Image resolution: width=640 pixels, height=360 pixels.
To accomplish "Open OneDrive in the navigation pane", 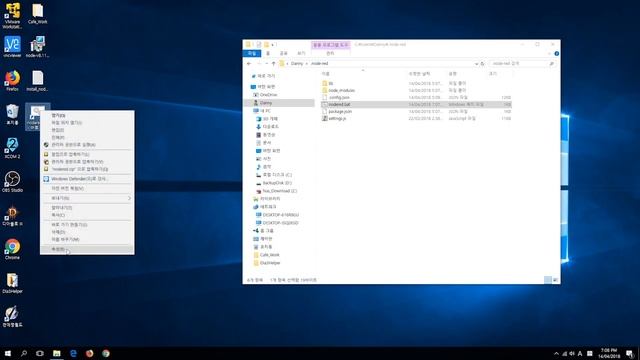I will (x=269, y=95).
